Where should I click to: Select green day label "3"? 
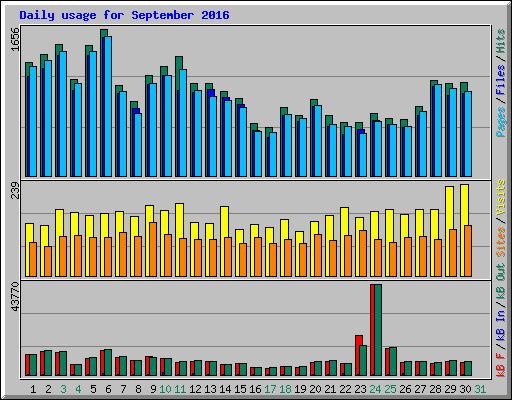point(63,389)
